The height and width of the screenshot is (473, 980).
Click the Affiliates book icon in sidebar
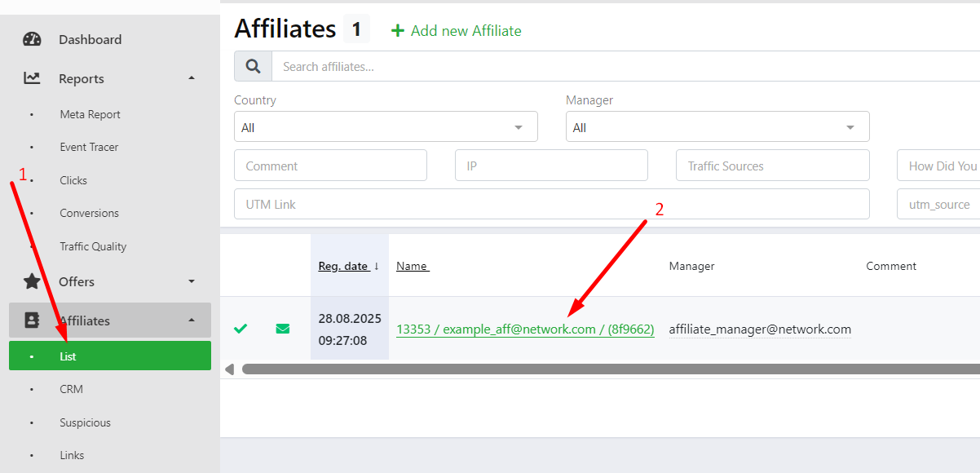[32, 320]
